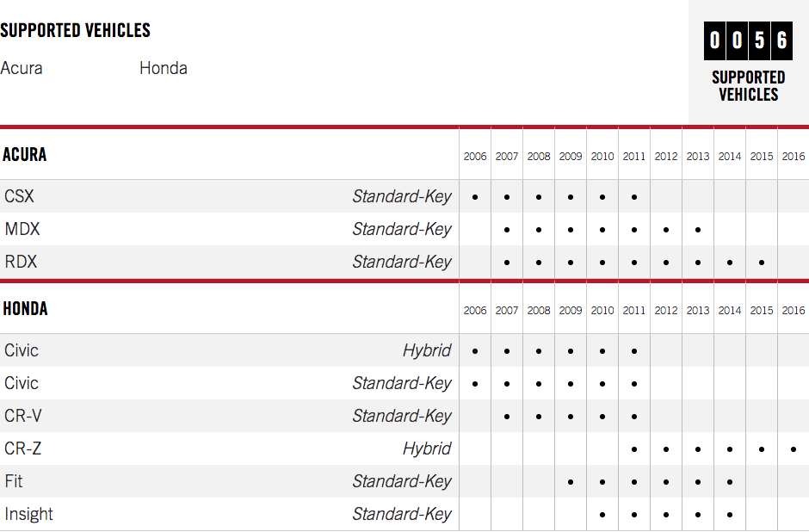Click the Insight 2010 compatibility dot
Viewport: 809px width, 532px height.
602,515
